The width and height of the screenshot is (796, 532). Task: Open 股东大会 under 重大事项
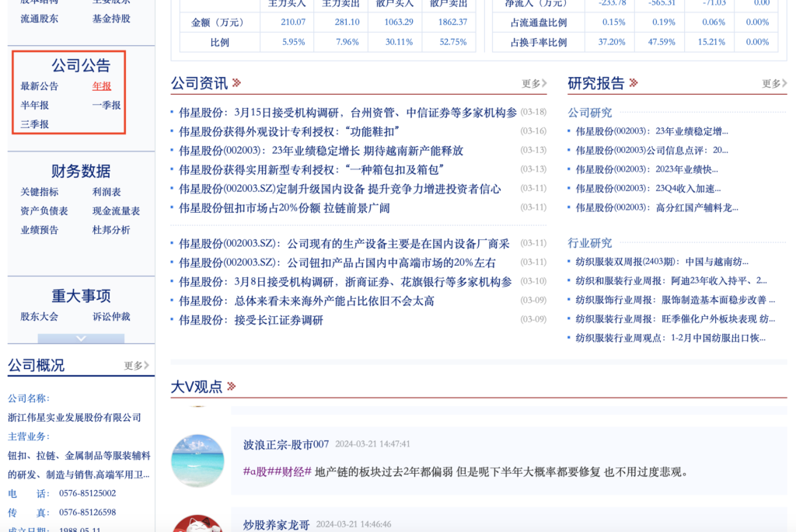[40, 317]
